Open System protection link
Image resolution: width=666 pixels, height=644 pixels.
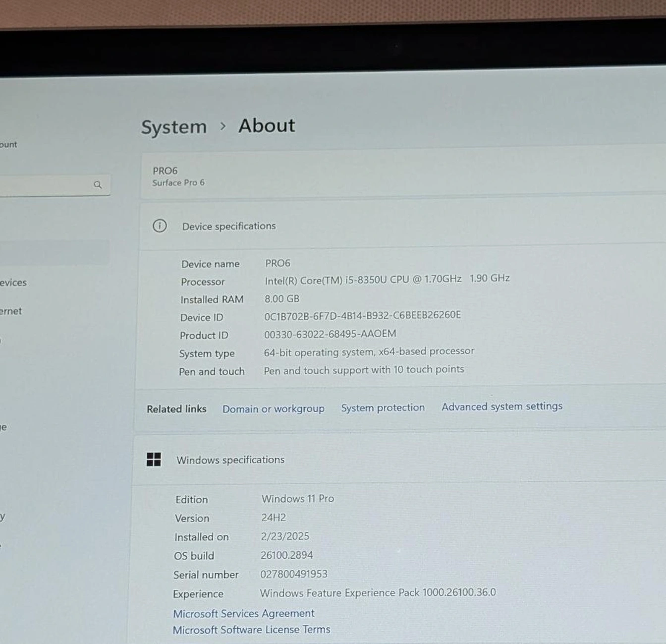[x=383, y=408]
